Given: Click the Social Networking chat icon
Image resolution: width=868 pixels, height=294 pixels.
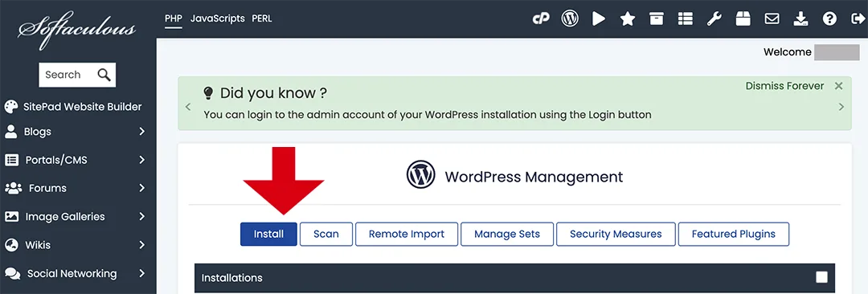Looking at the screenshot, I should pos(13,273).
